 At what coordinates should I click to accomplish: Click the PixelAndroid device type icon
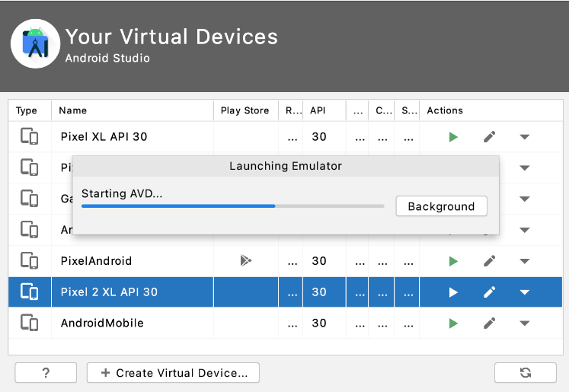(29, 261)
